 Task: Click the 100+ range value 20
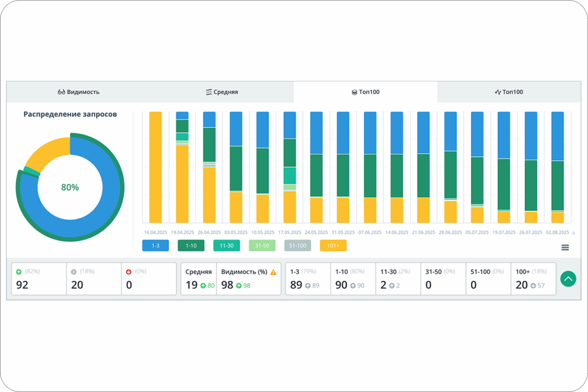[521, 285]
